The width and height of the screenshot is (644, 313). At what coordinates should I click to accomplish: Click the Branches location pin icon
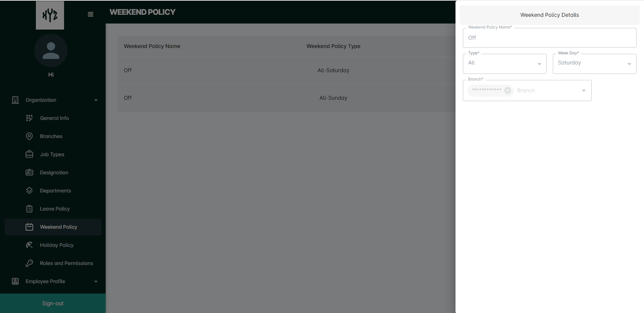click(x=30, y=136)
